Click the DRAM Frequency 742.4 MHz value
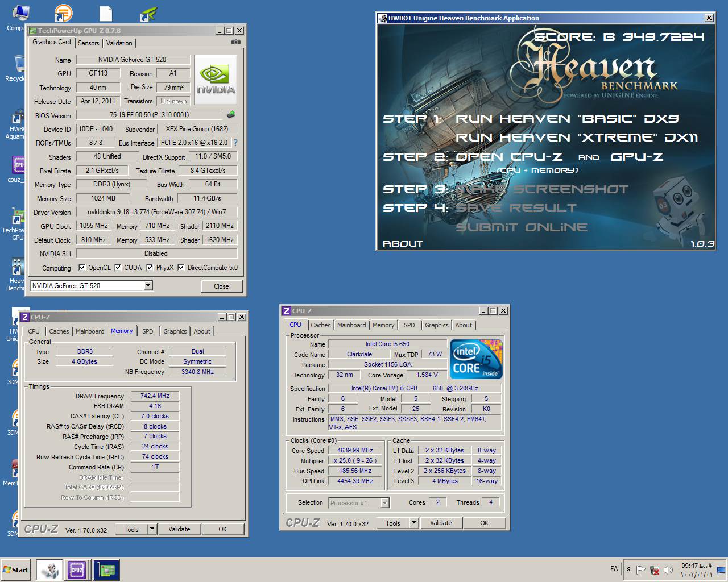728x582 pixels. pos(155,396)
